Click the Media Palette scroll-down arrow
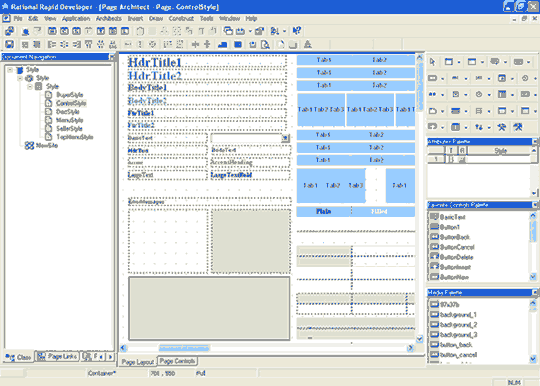Screen dimensions: 540x386 click(x=533, y=359)
